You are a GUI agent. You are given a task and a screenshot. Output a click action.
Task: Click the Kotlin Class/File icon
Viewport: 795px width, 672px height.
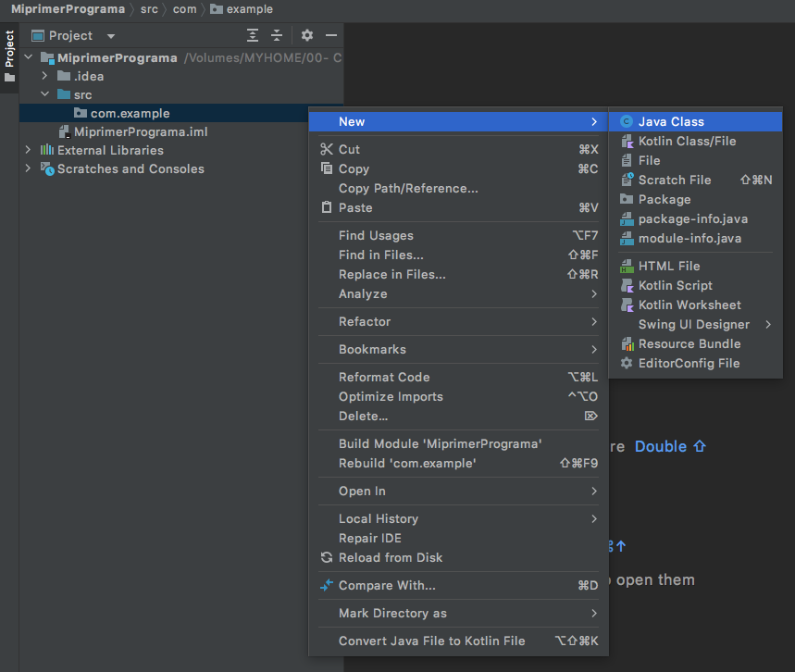point(627,141)
